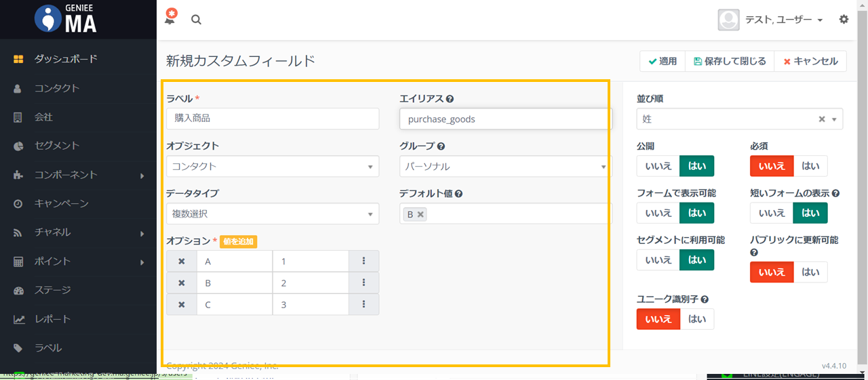Click the グループ help question icon

click(441, 146)
